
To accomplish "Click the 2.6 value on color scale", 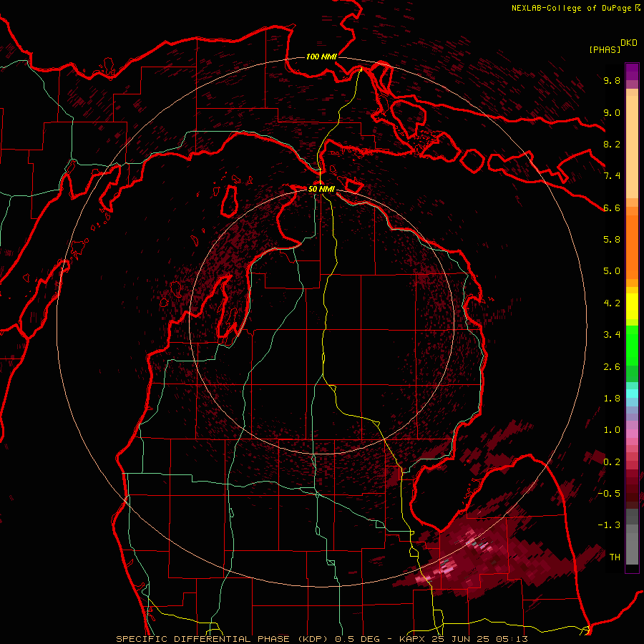I will tap(612, 367).
